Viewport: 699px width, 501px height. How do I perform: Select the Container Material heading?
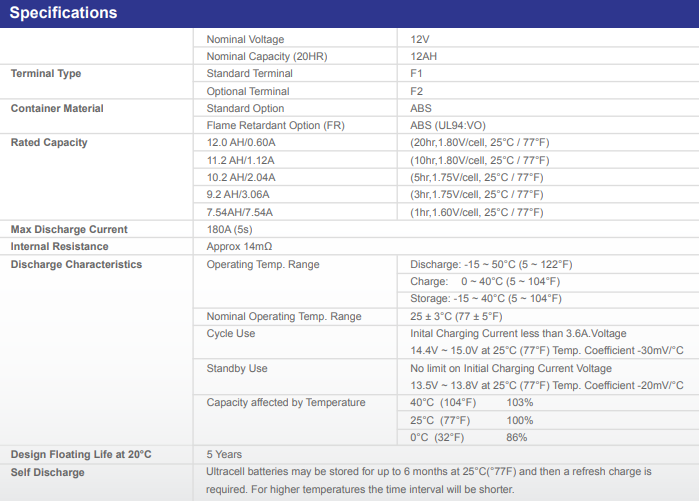(57, 108)
